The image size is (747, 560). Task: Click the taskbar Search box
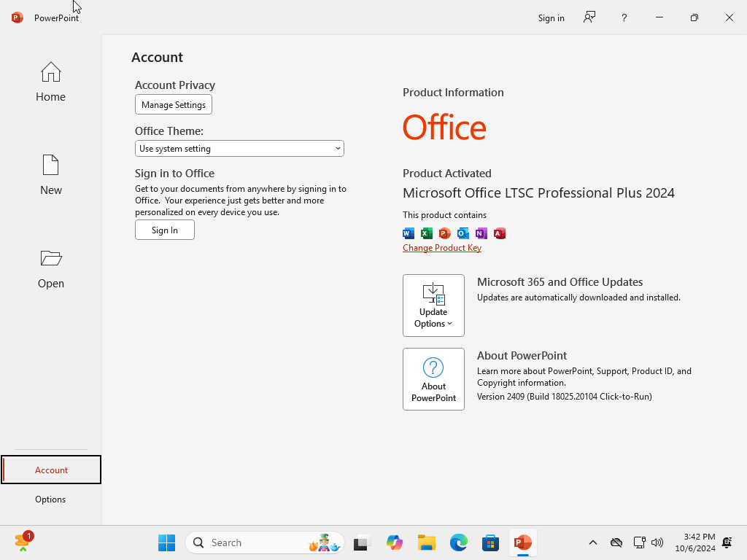coord(264,542)
